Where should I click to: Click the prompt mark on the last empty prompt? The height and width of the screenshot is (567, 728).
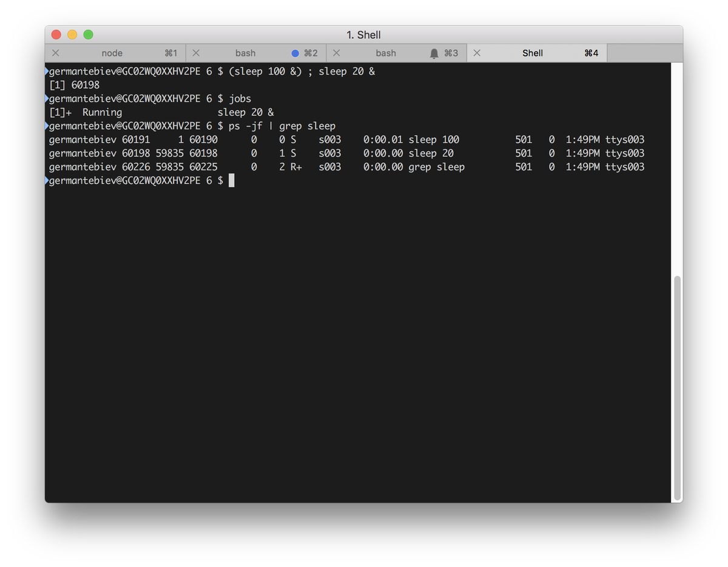pyautogui.click(x=47, y=180)
